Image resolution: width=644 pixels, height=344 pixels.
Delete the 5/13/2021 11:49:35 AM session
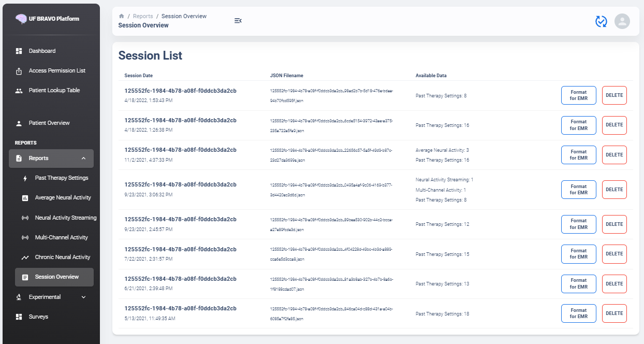coord(614,313)
